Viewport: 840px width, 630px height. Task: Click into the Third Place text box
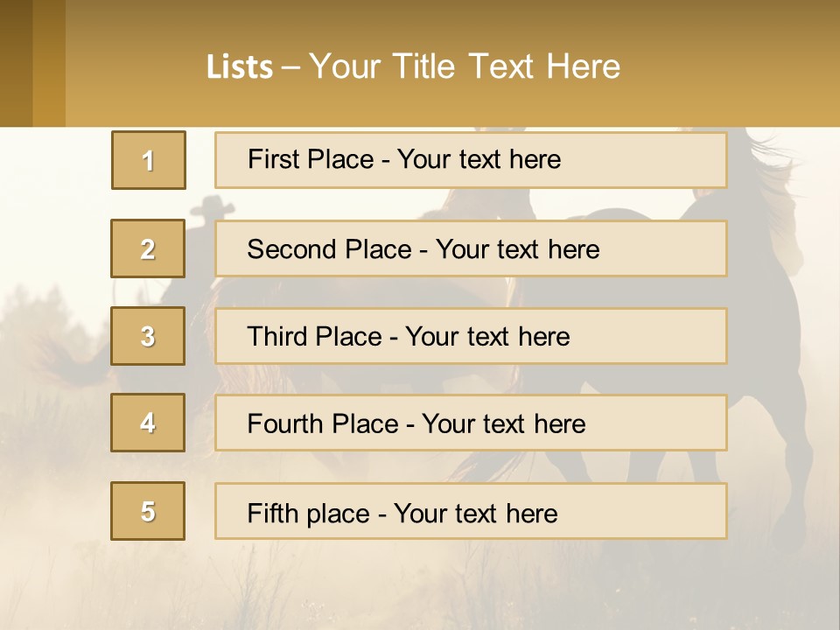[471, 336]
